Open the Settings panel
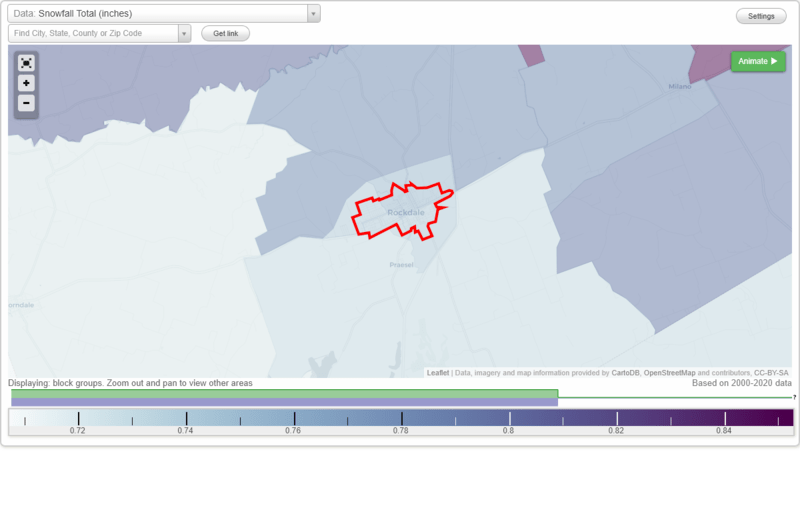Image resolution: width=800 pixels, height=514 pixels. [761, 16]
